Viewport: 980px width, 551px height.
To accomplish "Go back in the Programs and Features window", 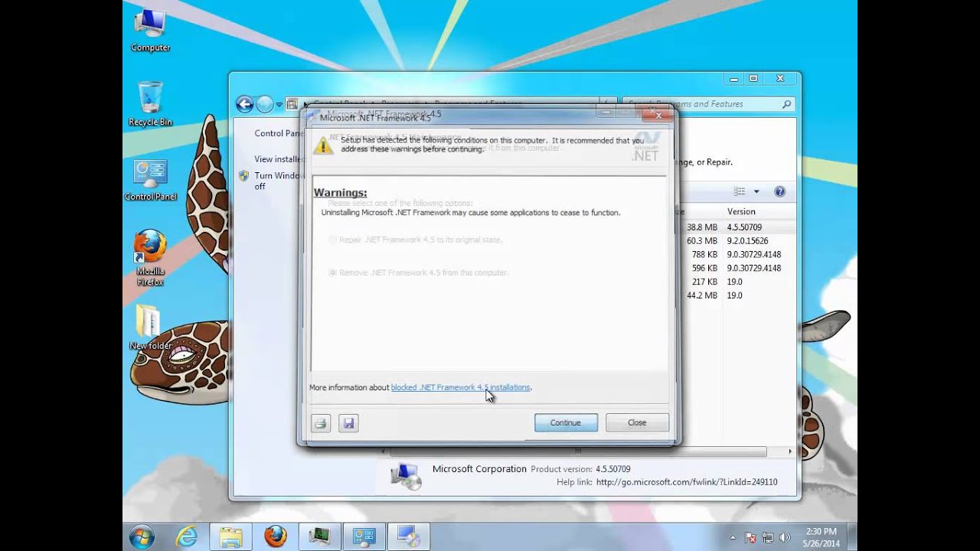I will (244, 104).
